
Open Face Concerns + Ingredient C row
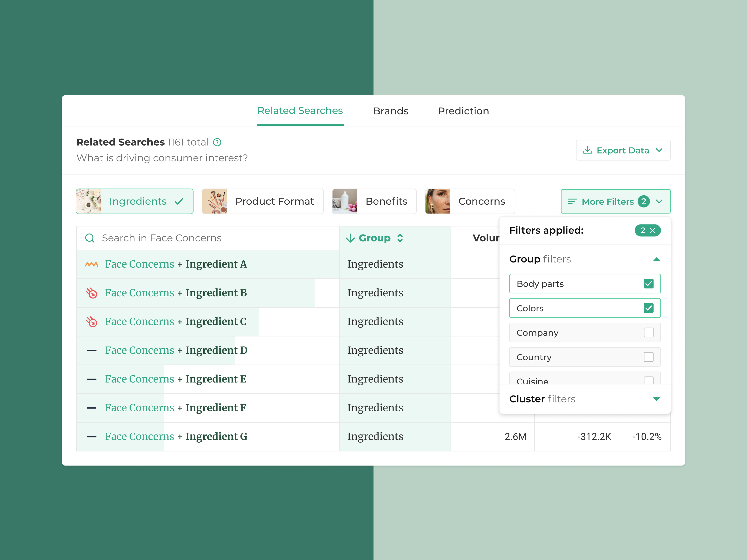click(x=208, y=321)
